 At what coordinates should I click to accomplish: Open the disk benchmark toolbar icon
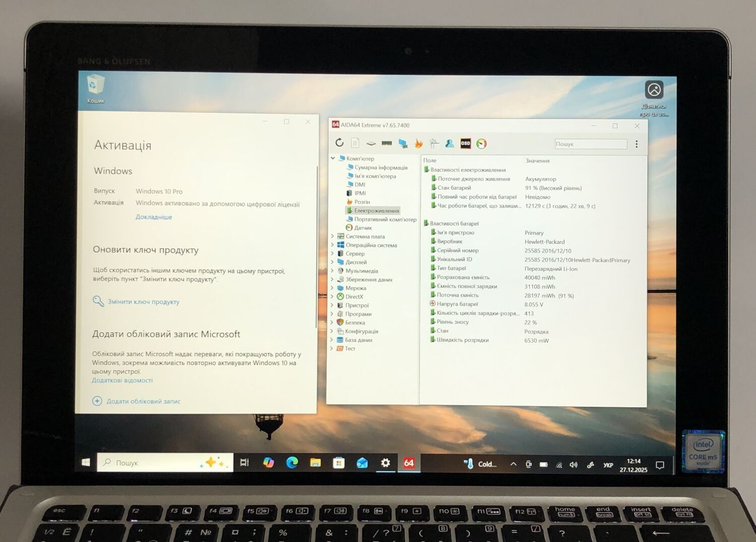coord(371,143)
